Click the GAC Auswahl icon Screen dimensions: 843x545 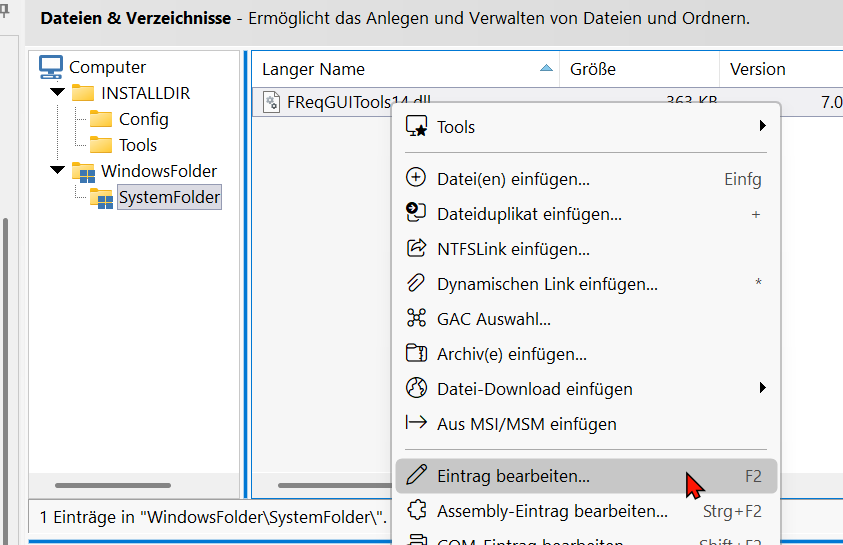coord(416,319)
